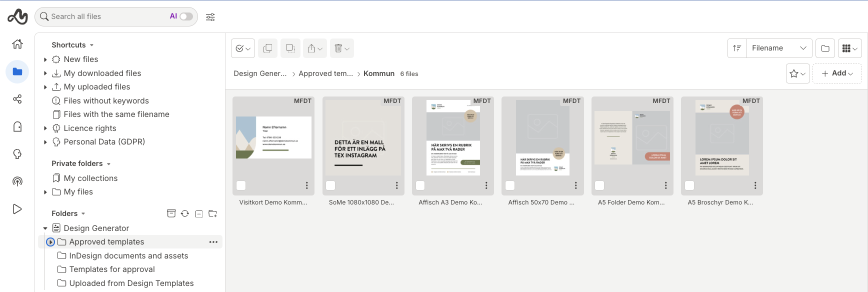Open Files without keywords shortcut
Viewport: 868px width, 292px height.
click(x=106, y=101)
